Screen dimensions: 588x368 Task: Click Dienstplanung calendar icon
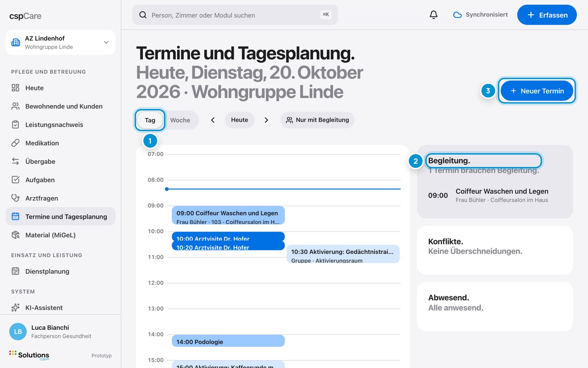pos(15,271)
